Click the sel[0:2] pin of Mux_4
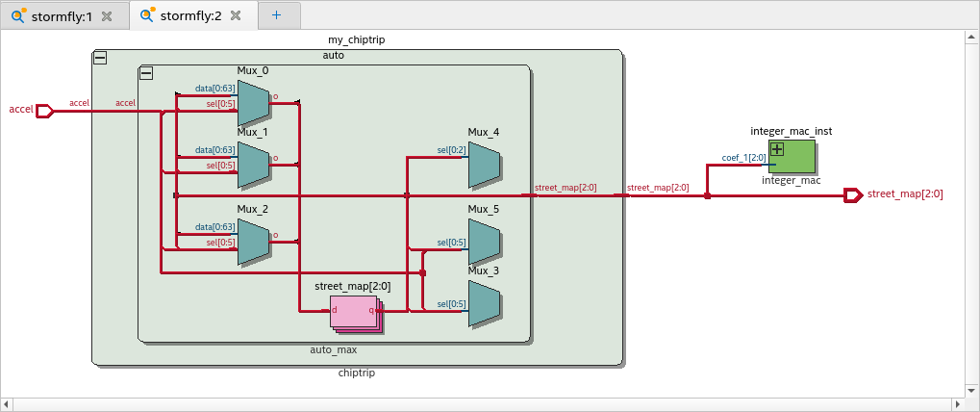 [451, 150]
